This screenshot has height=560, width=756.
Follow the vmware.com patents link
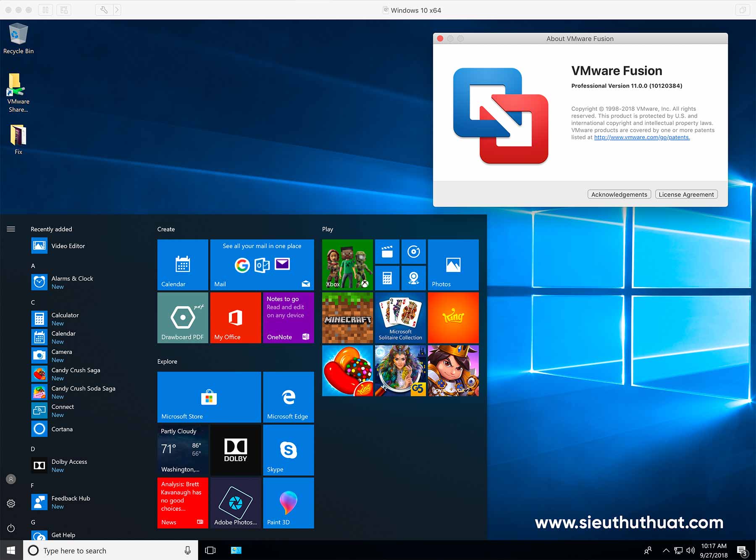642,137
